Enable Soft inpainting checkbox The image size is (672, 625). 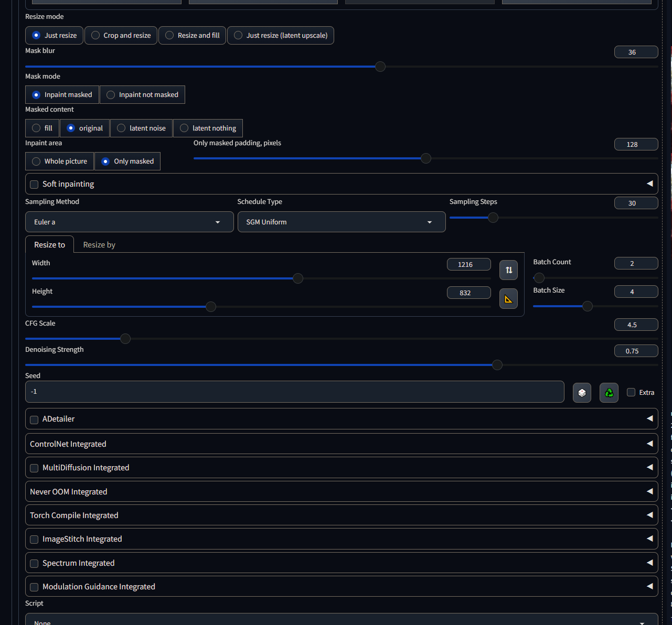tap(34, 184)
